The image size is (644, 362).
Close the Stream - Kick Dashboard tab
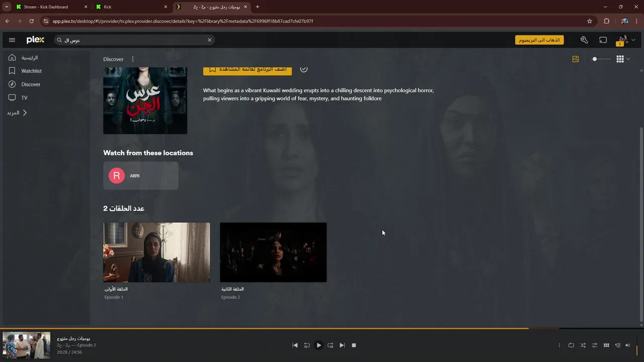[x=86, y=7]
